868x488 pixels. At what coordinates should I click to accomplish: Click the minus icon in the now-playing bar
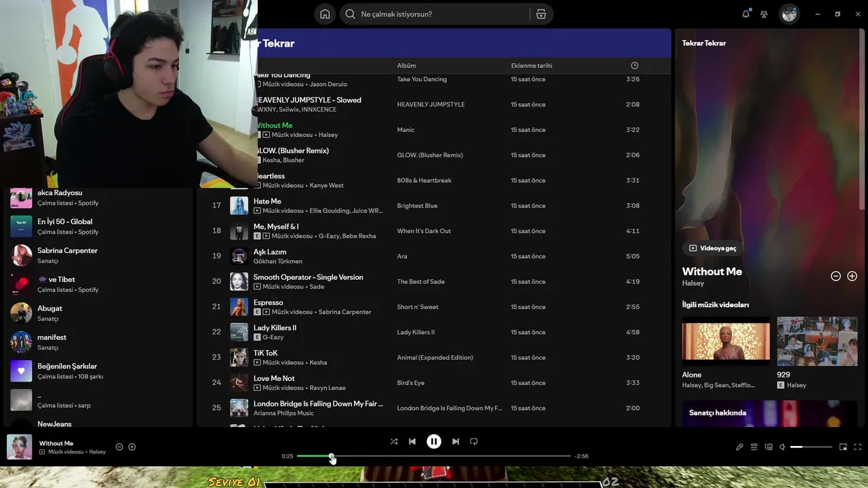[119, 447]
